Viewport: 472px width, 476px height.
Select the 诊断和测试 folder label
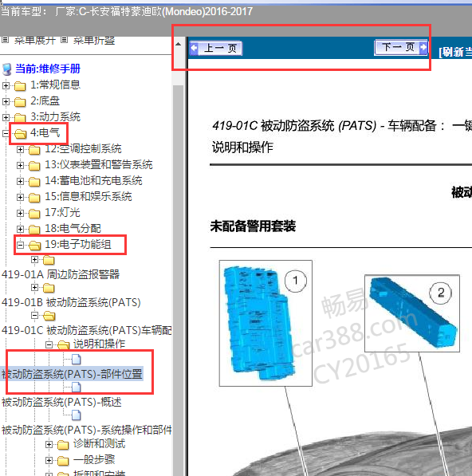tap(99, 444)
